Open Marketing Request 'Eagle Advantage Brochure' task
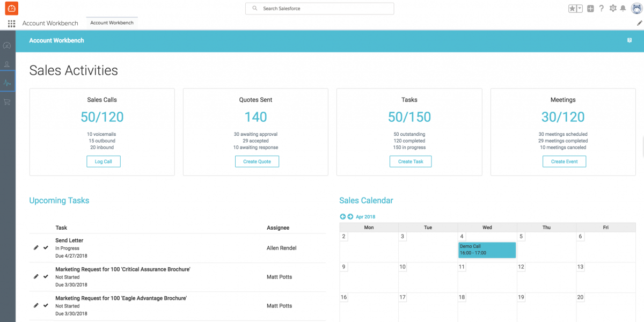The width and height of the screenshot is (644, 322). pos(121,298)
